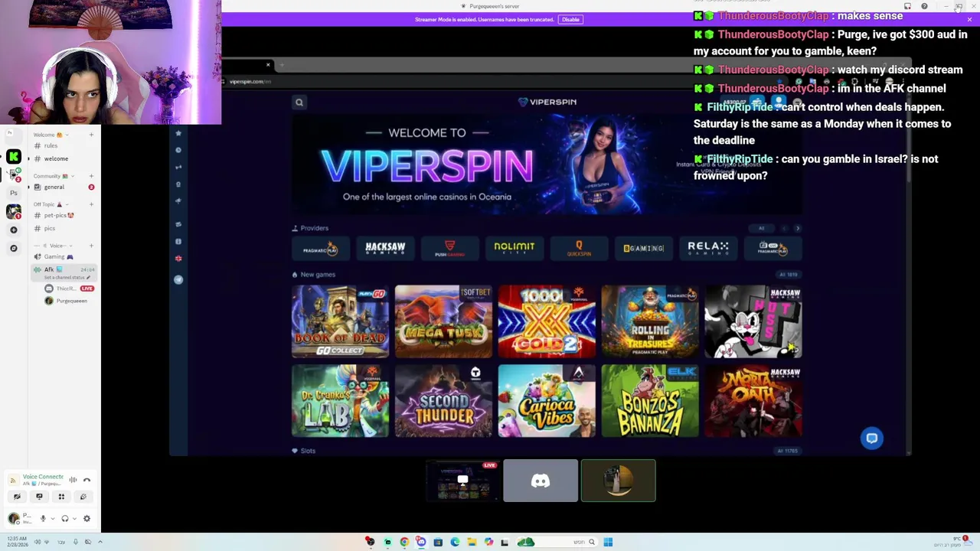Open Microsoft Edge from taskbar
The image size is (980, 551).
coord(455,542)
